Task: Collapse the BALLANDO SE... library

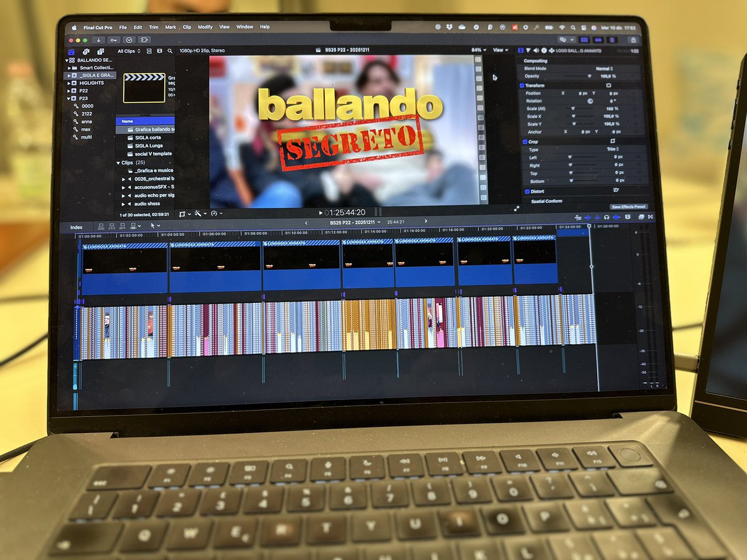Action: [68, 60]
